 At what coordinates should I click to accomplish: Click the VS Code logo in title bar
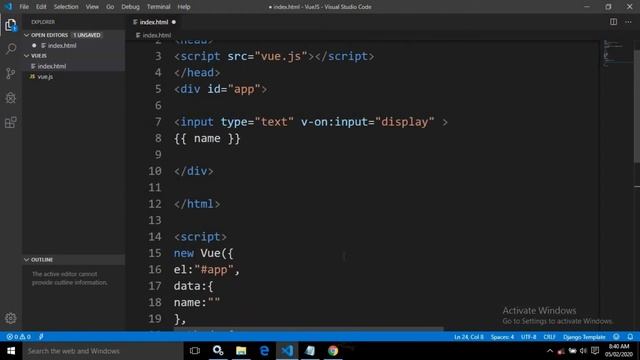point(8,7)
